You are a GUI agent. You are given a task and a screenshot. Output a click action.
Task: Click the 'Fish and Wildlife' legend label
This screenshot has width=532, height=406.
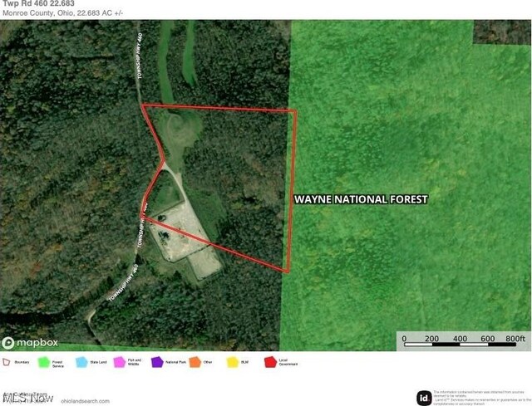tap(135, 362)
